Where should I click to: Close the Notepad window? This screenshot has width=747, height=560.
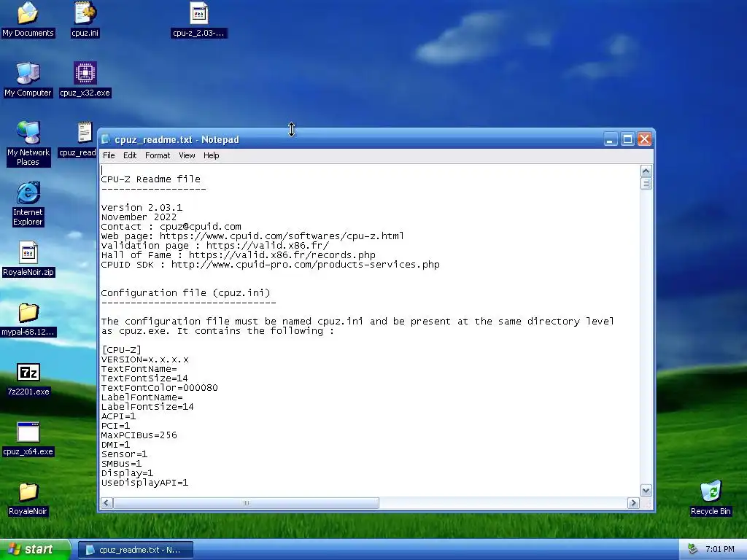[645, 139]
